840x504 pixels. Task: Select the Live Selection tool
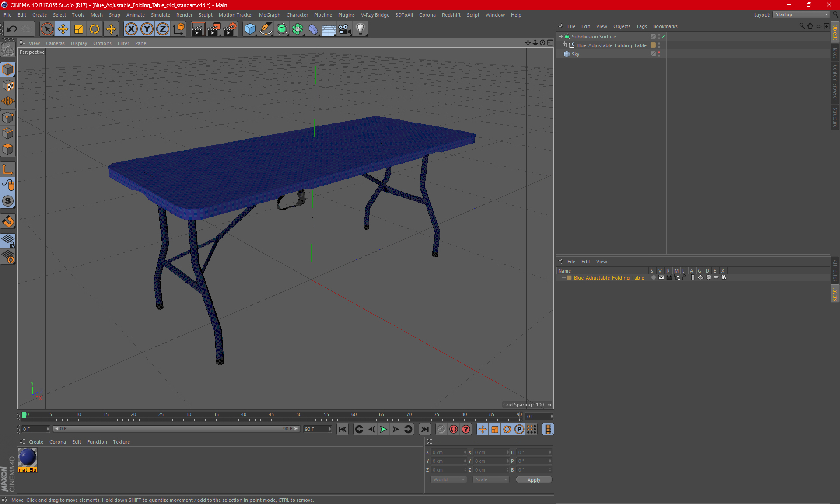tap(47, 29)
